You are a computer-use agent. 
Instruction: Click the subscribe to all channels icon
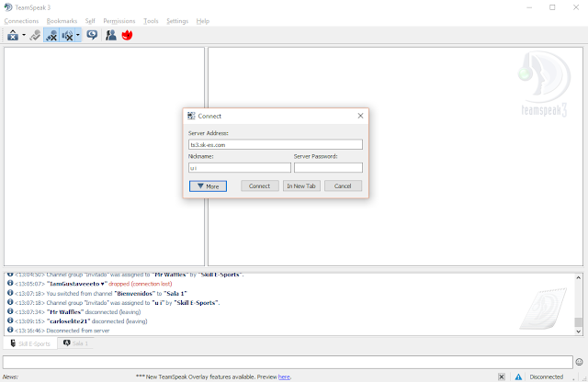pyautogui.click(x=35, y=35)
